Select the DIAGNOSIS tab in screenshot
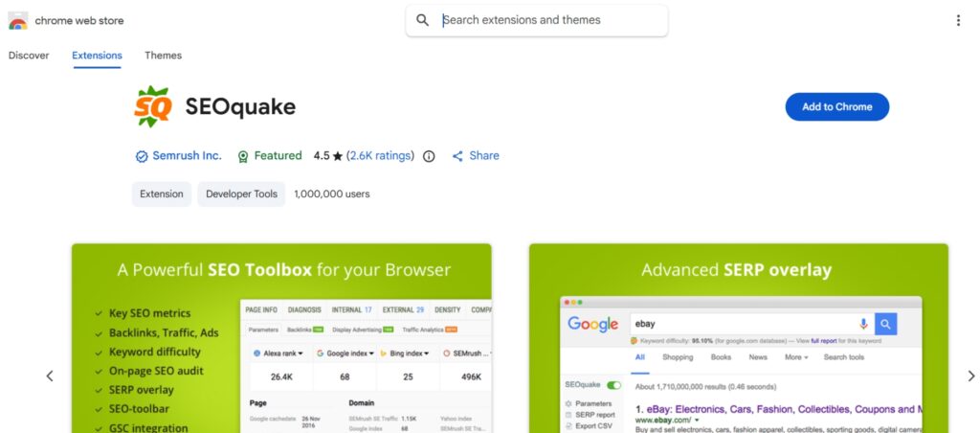980x433 pixels. [x=304, y=309]
